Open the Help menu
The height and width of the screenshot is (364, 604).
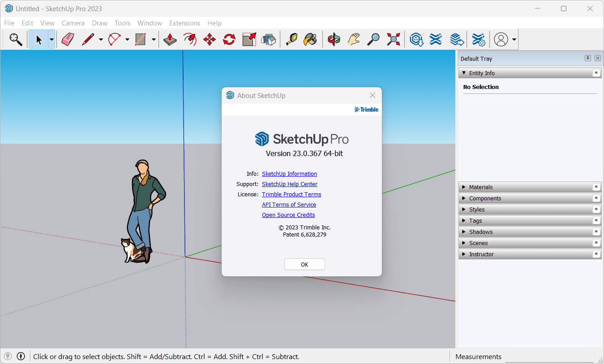coord(214,23)
